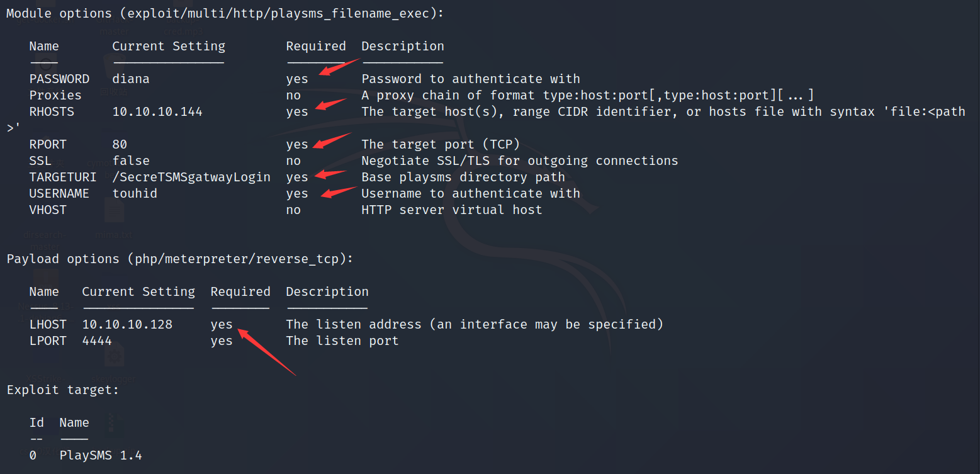Click no in the VHOST row
Screen dimensions: 980x474
(293, 210)
